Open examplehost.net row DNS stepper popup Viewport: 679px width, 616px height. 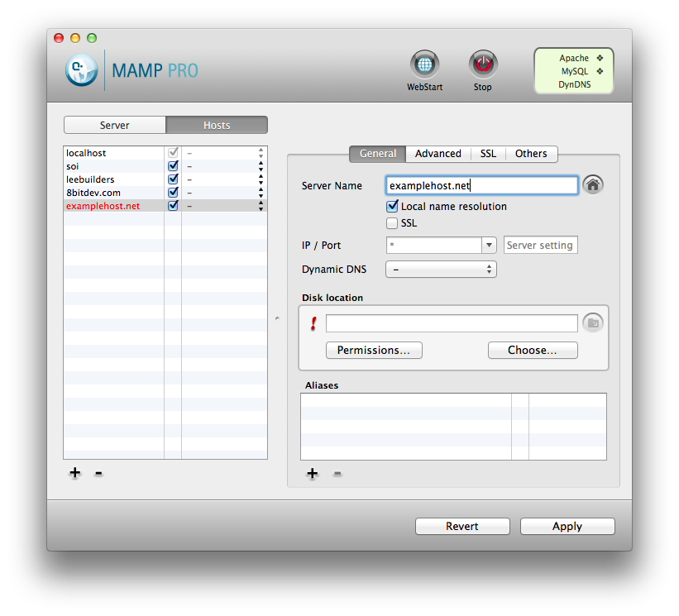[261, 206]
